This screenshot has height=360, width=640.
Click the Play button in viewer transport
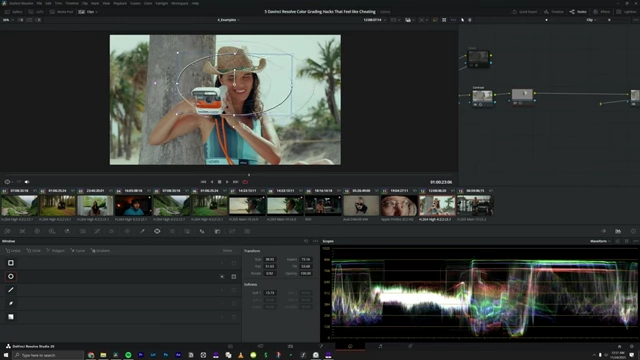tap(227, 182)
